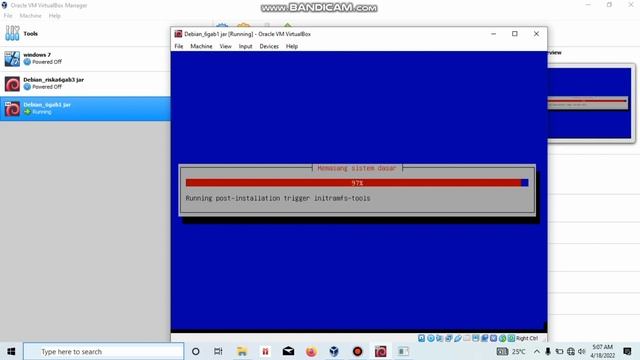Open the USB devices indicator in VM status bar
Screen dimensions: 640x360
point(458,338)
